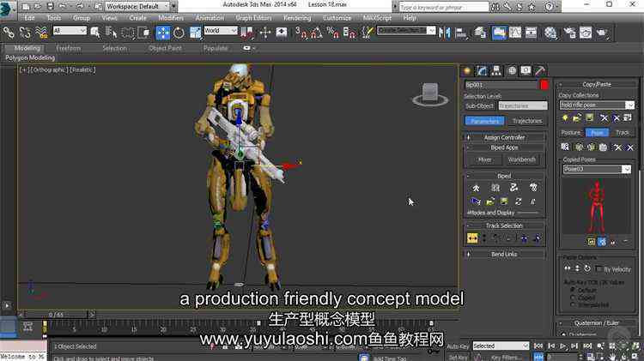Image resolution: width=644 pixels, height=361 pixels.
Task: Click the Footstep Mode biped icon
Action: point(495,188)
